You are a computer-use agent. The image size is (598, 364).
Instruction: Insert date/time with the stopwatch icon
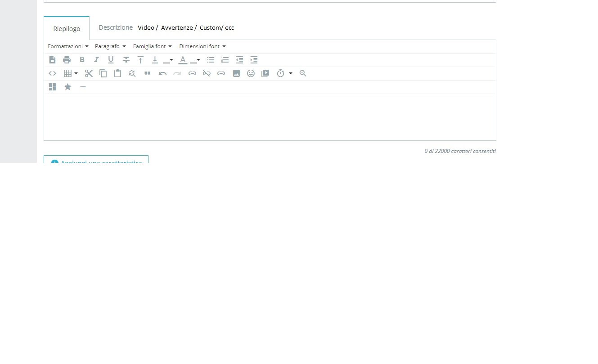click(280, 73)
